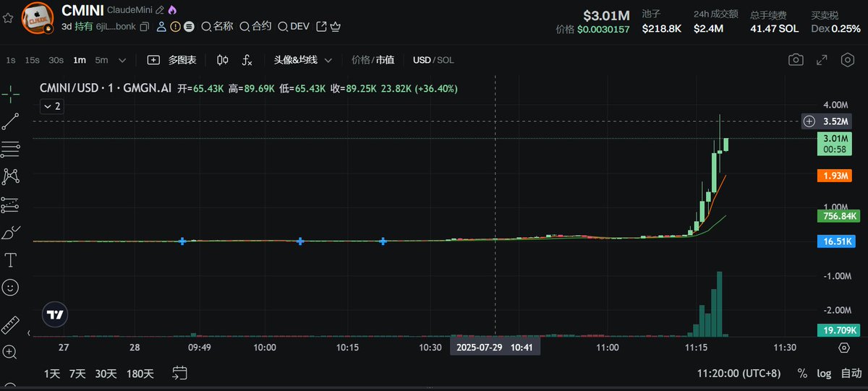
Task: Toggle percent scale mode
Action: [802, 374]
